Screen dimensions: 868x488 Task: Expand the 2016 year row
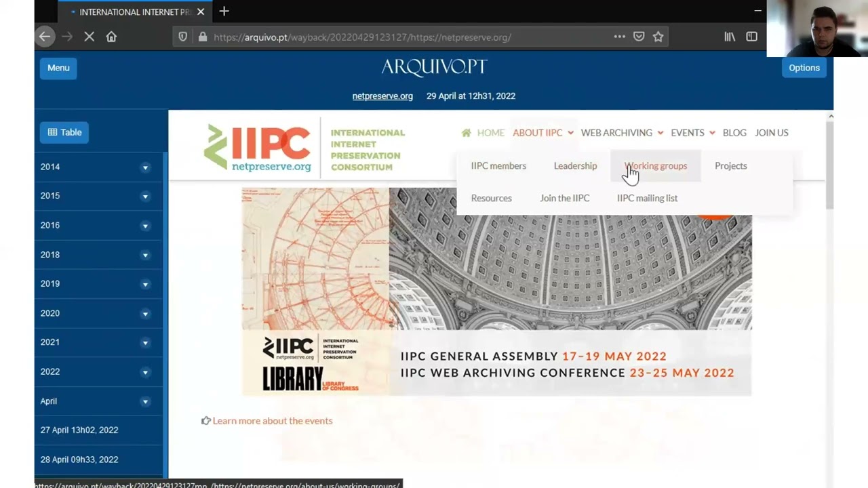pos(98,225)
